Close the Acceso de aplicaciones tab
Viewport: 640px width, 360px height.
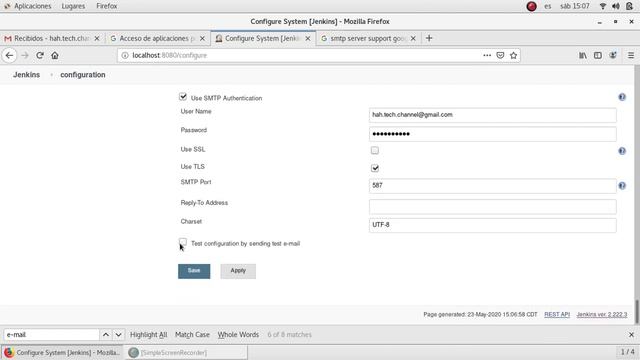click(202, 38)
